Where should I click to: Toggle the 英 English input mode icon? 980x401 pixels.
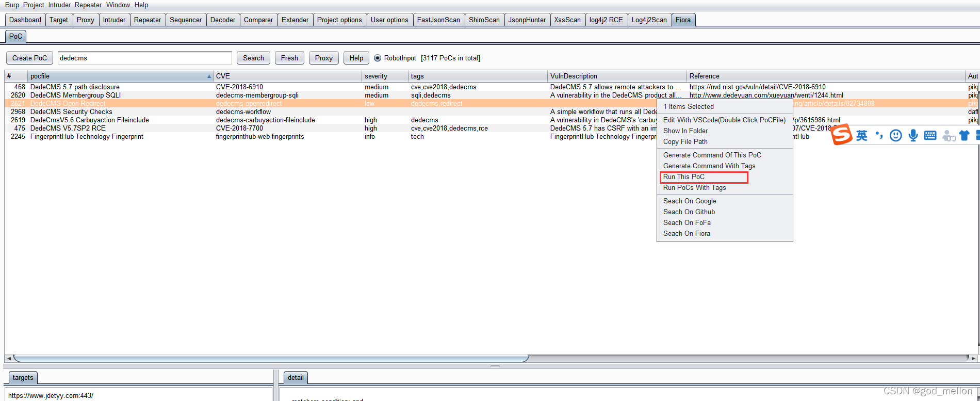[x=862, y=136]
